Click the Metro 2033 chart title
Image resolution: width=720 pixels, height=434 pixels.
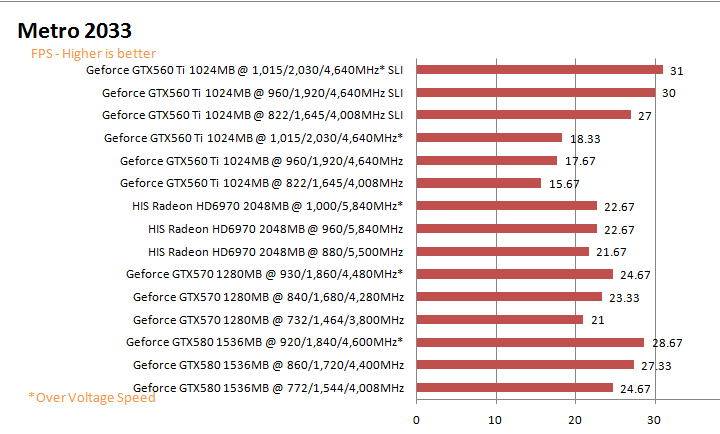coord(74,31)
